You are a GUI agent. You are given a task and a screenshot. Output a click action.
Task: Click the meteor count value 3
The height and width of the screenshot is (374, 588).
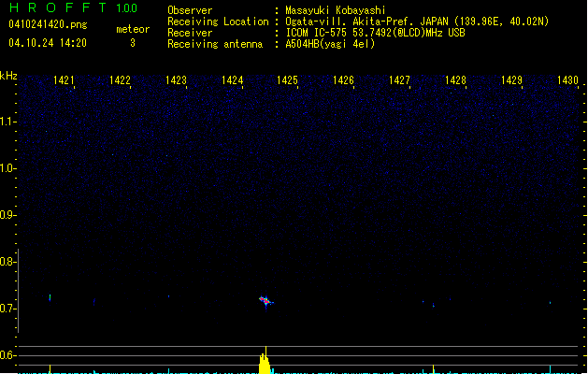[x=133, y=43]
